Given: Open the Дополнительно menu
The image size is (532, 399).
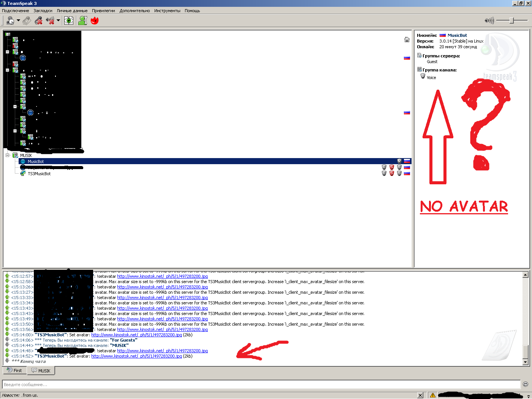Looking at the screenshot, I should click(135, 11).
